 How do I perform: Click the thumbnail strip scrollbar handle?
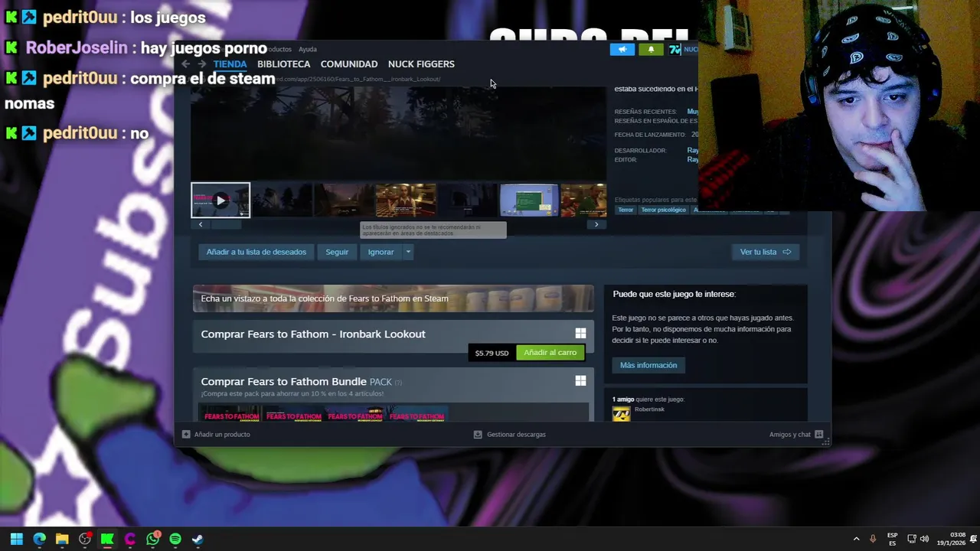(x=226, y=224)
